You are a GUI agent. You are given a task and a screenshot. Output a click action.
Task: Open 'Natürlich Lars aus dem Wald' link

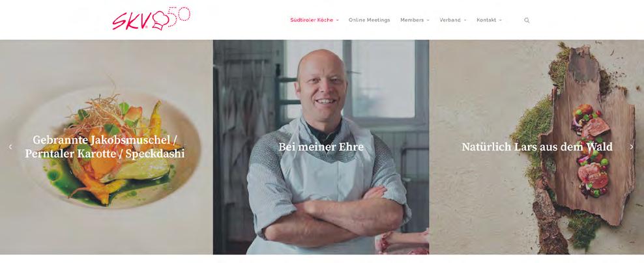tap(537, 147)
